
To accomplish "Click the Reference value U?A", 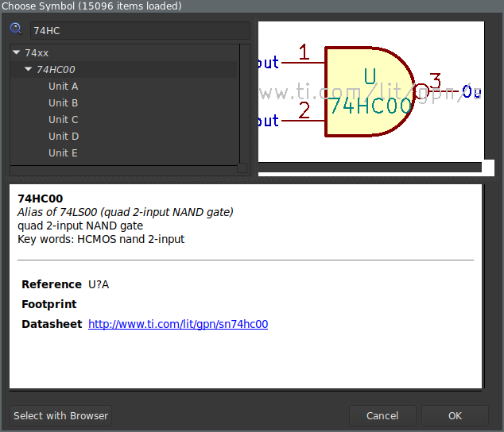I will click(99, 284).
